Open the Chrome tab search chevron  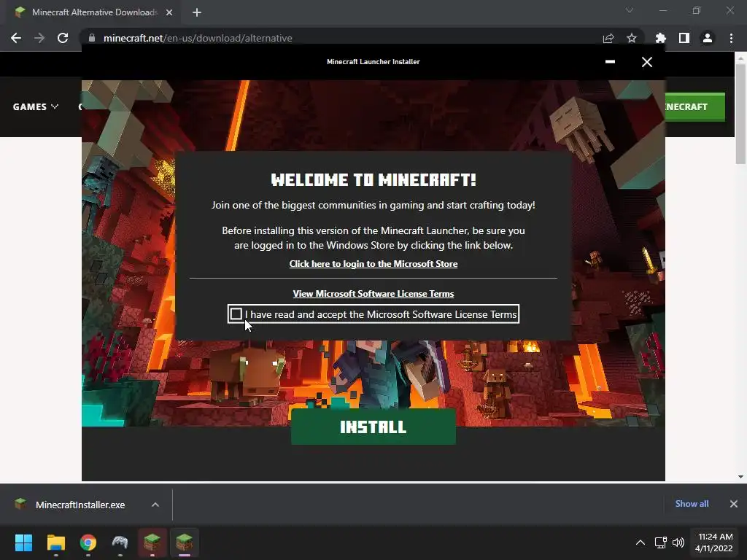click(x=630, y=10)
